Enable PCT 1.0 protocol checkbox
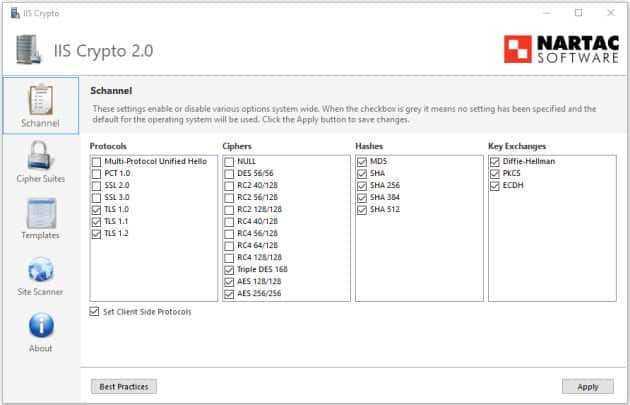This screenshot has width=630, height=405. tap(96, 174)
